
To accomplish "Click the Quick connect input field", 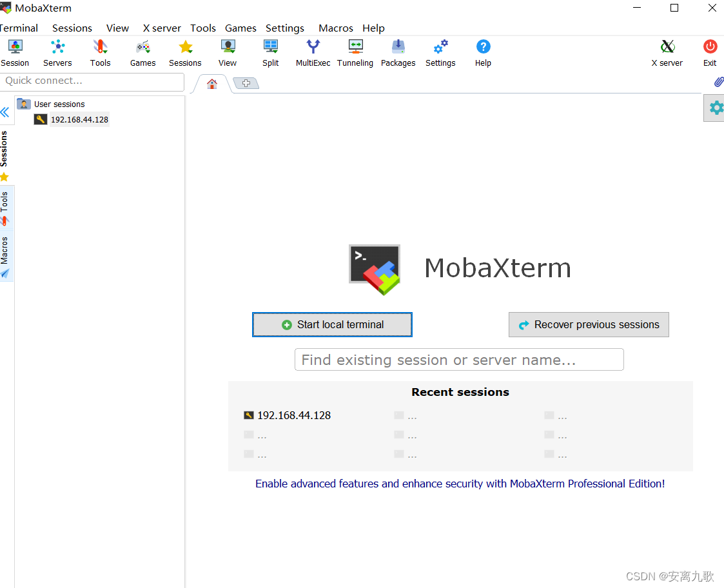I will [92, 81].
